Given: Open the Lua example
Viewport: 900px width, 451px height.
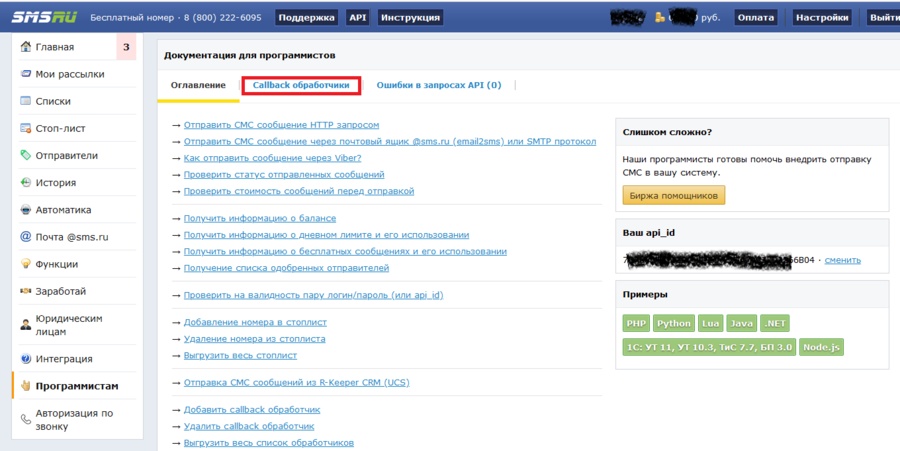Looking at the screenshot, I should coord(710,323).
